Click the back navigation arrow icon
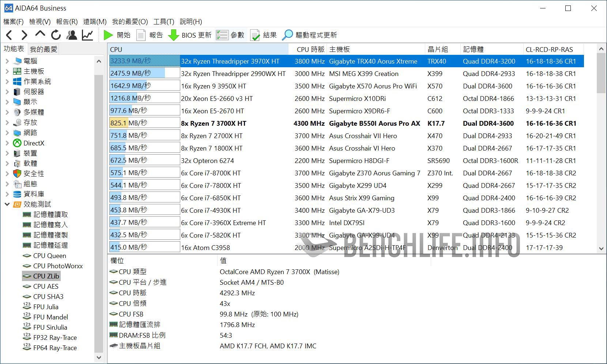Image resolution: width=607 pixels, height=364 pixels. click(10, 35)
